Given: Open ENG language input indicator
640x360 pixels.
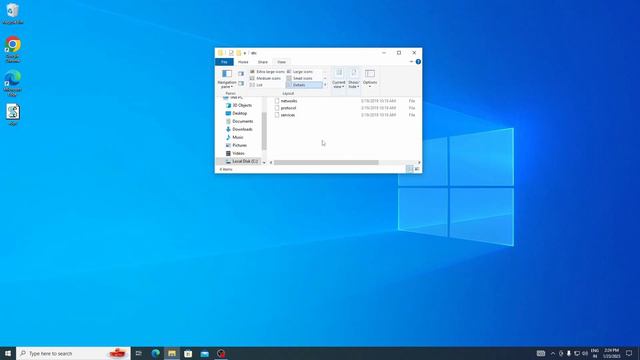Looking at the screenshot, I should (x=595, y=353).
